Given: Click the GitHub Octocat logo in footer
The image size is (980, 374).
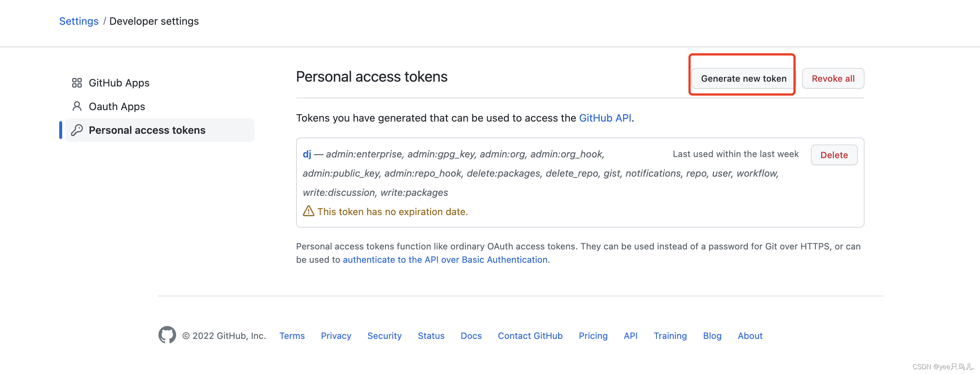Looking at the screenshot, I should pos(167,335).
